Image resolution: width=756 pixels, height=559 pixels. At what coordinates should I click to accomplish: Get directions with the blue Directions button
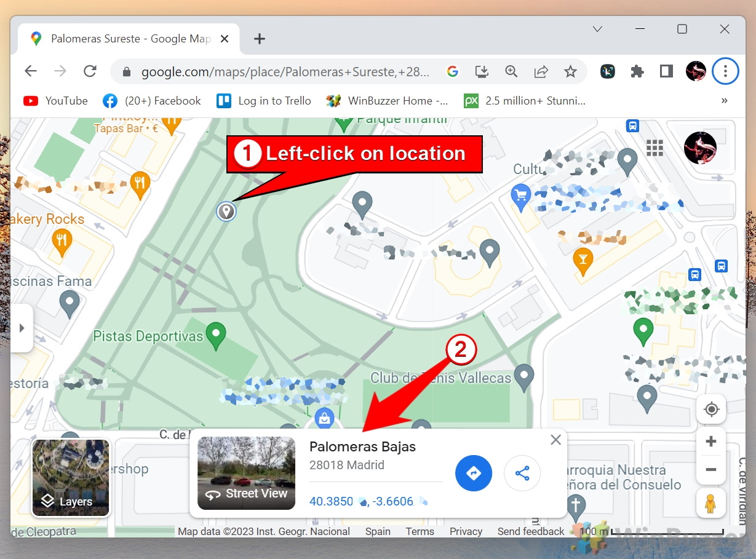(x=474, y=473)
